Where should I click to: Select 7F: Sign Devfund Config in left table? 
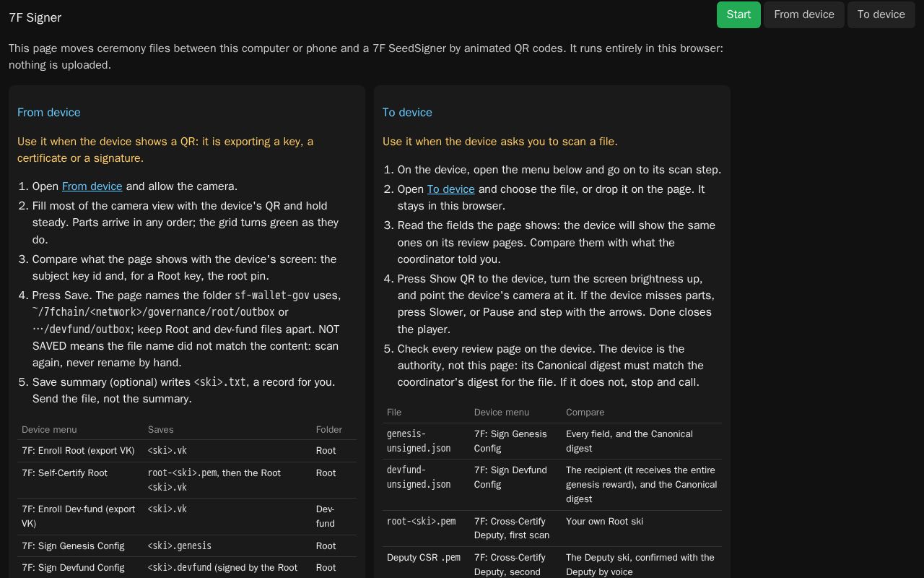80,567
